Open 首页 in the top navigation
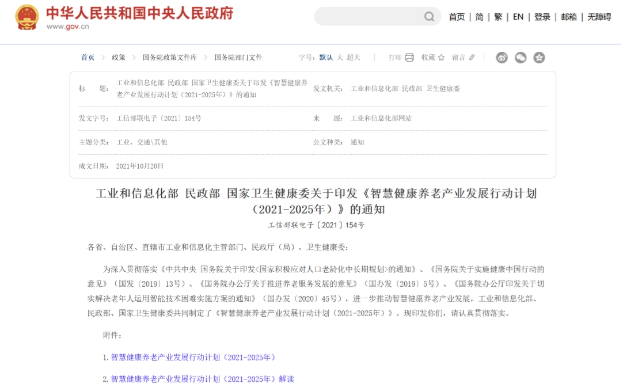The height and width of the screenshot is (387, 622). pyautogui.click(x=457, y=17)
